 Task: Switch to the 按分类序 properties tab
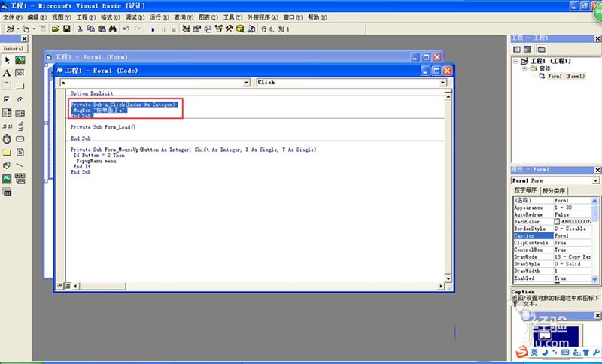(x=554, y=190)
